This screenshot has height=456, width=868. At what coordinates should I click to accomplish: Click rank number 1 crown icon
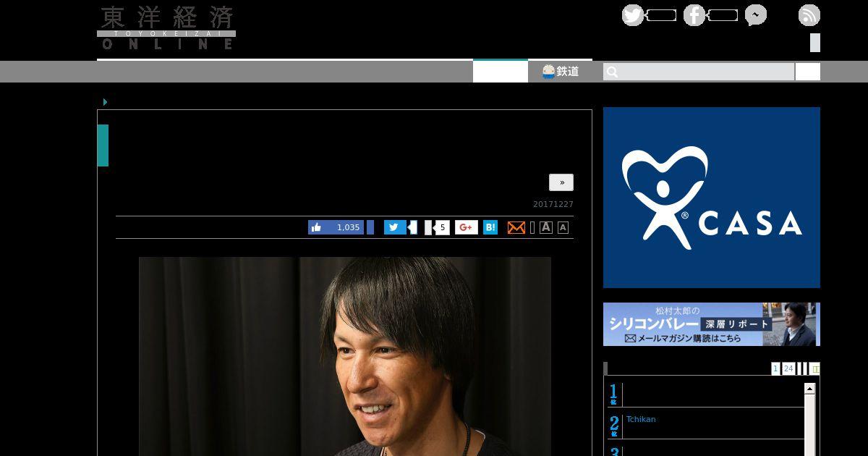[x=614, y=394]
